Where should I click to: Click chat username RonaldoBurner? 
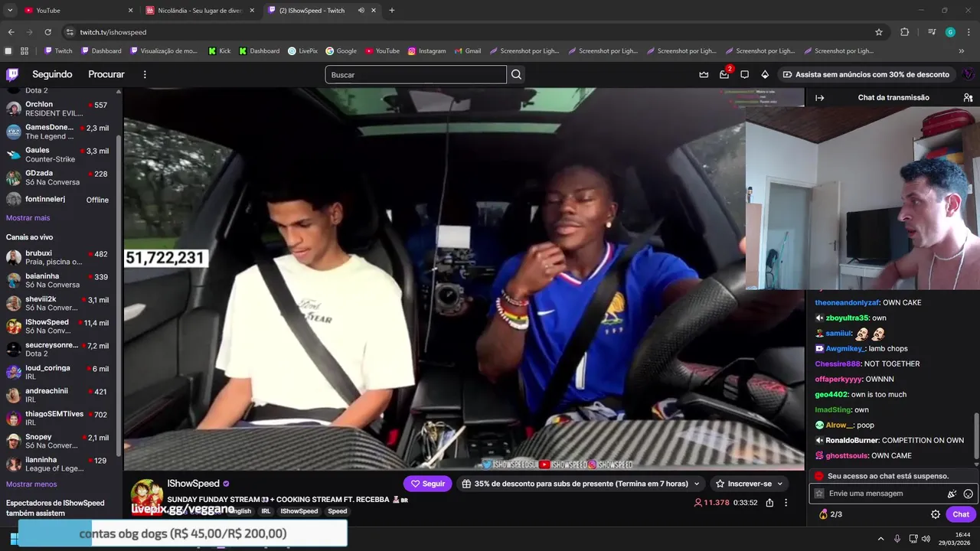point(852,440)
